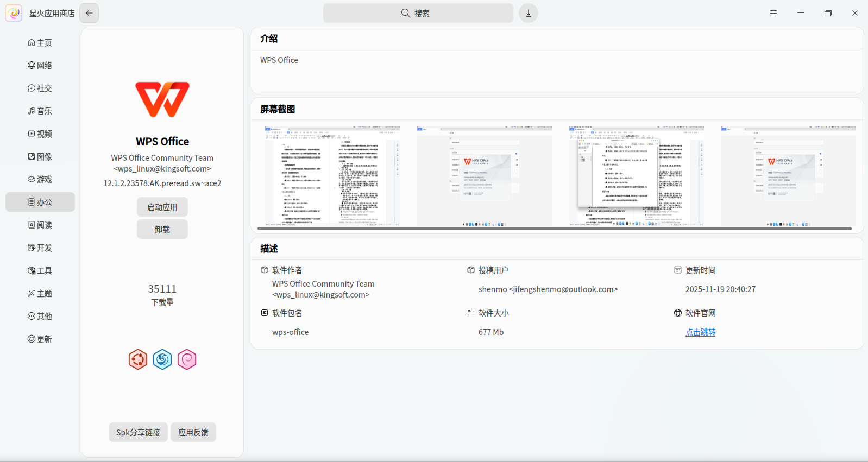This screenshot has height=462, width=868.
Task: Open the 应用反馈 feedback button
Action: tap(193, 432)
